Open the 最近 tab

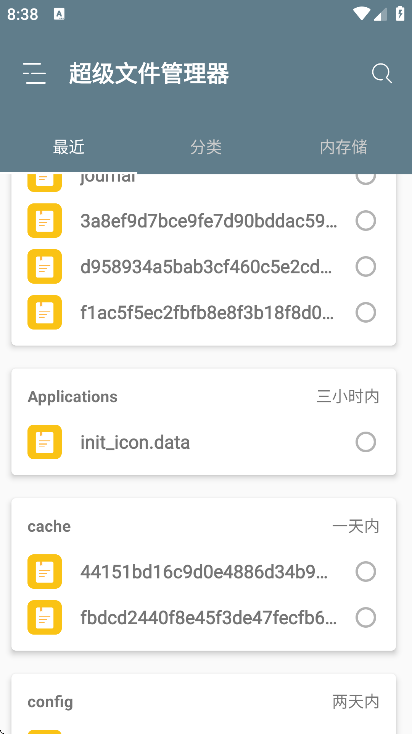tap(69, 147)
